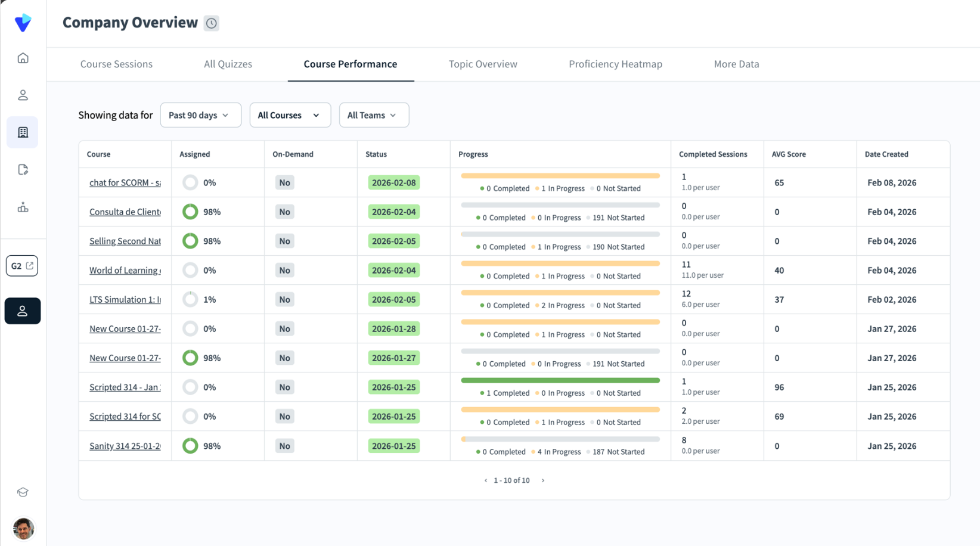Click the green Scripted 314 progress bar
This screenshot has height=546, width=980.
[x=560, y=380]
